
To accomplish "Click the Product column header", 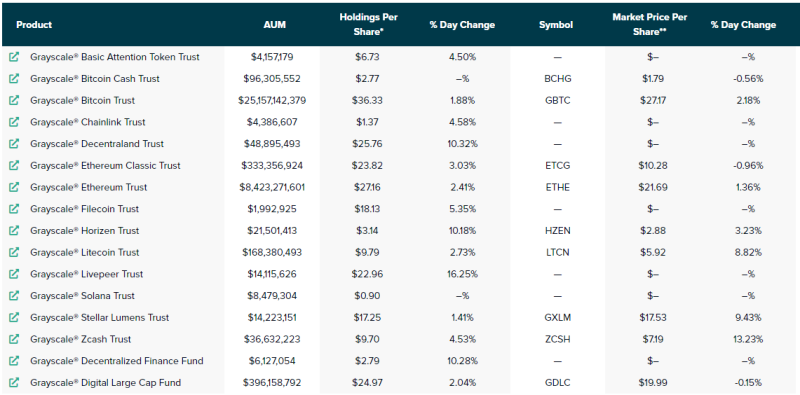I will tap(34, 24).
